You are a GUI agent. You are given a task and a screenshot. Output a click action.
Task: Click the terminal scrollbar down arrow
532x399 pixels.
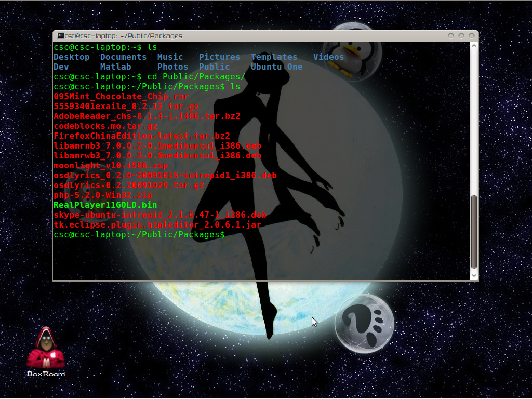[474, 275]
